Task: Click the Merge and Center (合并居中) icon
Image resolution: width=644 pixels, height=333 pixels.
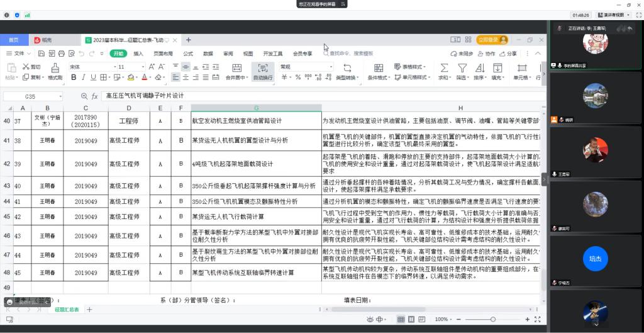Action: pos(236,68)
